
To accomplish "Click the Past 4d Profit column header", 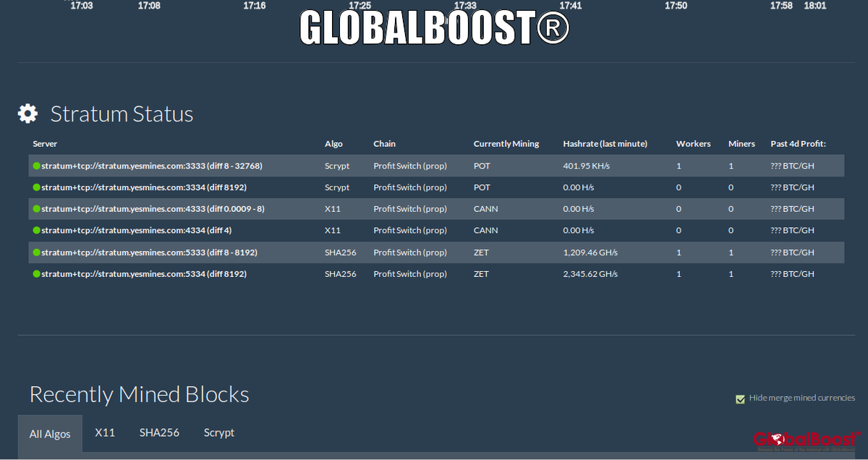I will (x=798, y=144).
